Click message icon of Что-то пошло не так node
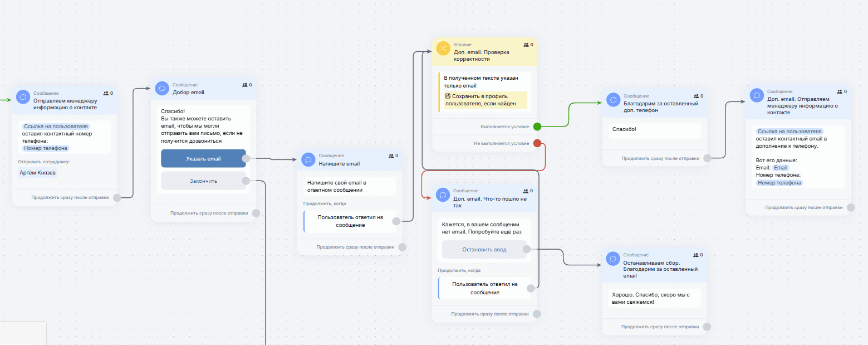 [443, 195]
